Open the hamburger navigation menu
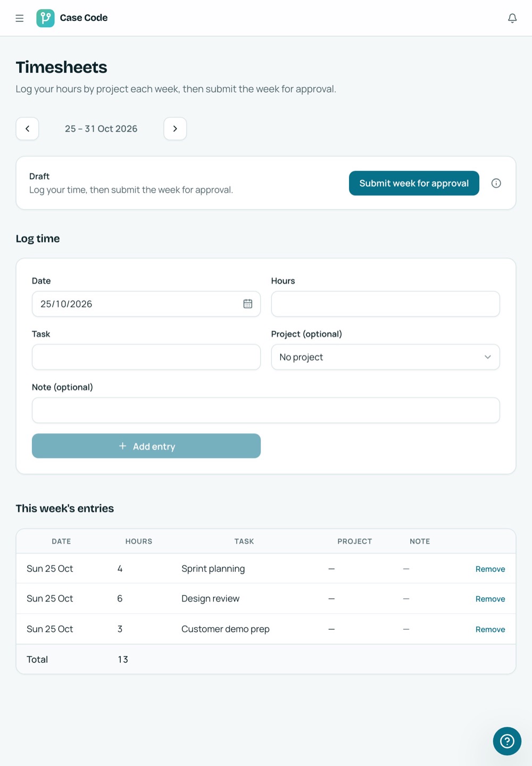 [20, 18]
